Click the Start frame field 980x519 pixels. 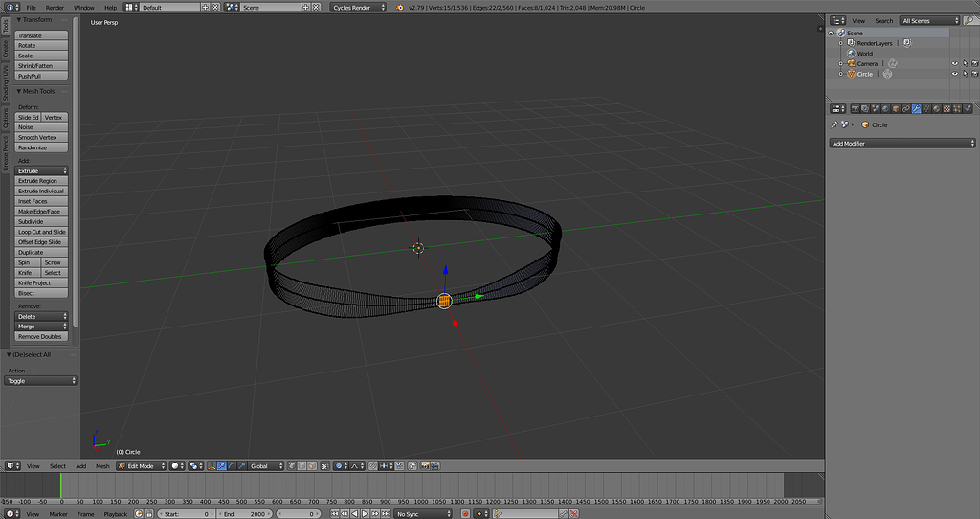coord(186,514)
